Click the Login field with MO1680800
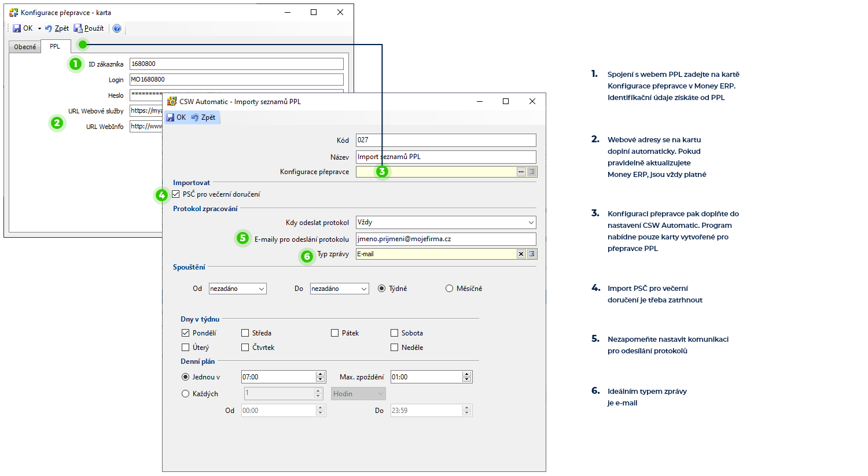The width and height of the screenshot is (868, 476). [236, 79]
